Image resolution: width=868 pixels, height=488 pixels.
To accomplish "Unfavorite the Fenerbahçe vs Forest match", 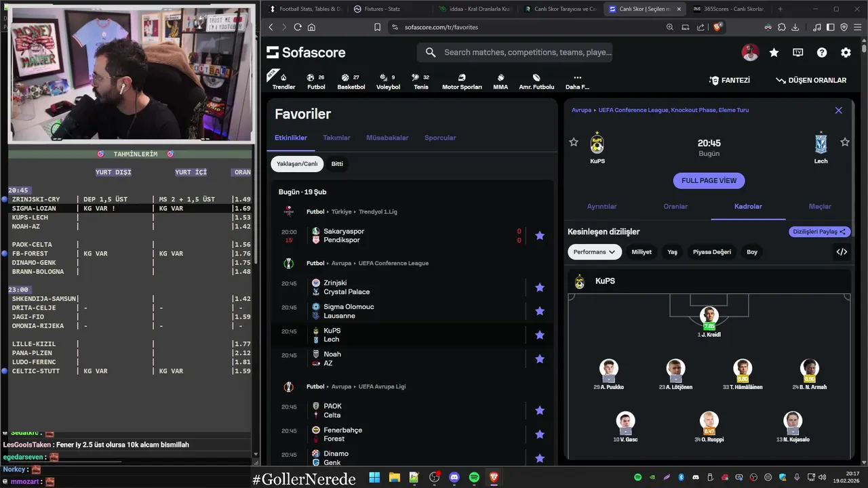I will tap(540, 434).
